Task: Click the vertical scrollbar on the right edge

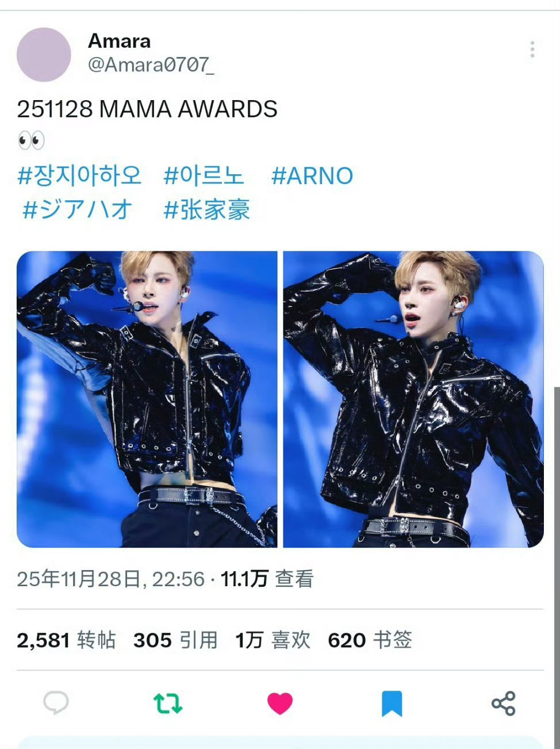Action: 557,567
